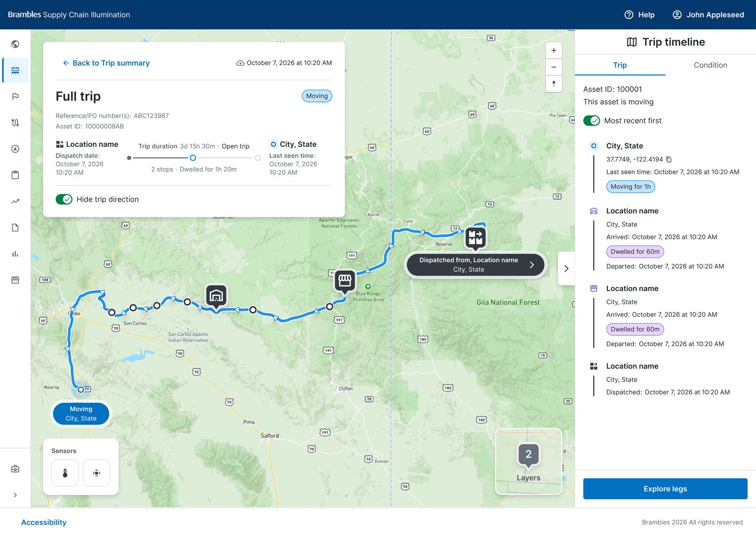Select the motion sensor icon
Screen dimensions: 756x537
96,473
